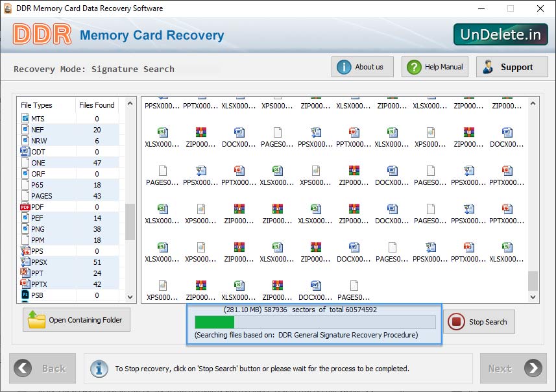
Task: Select the ONE label in file types
Action: point(38,163)
